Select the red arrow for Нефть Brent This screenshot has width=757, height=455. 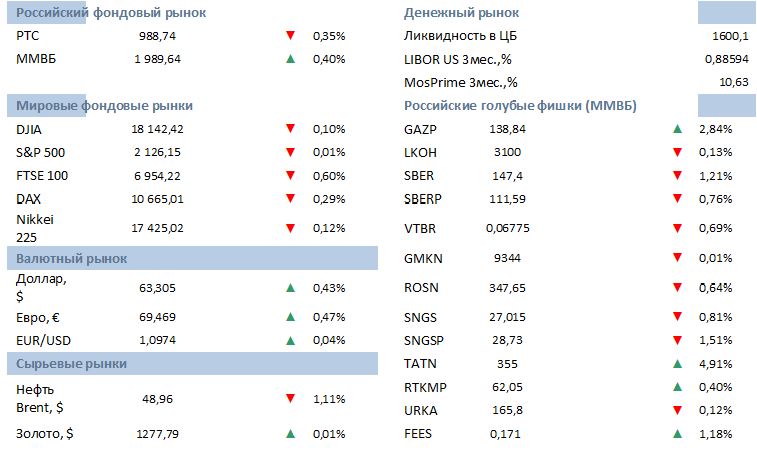[290, 398]
